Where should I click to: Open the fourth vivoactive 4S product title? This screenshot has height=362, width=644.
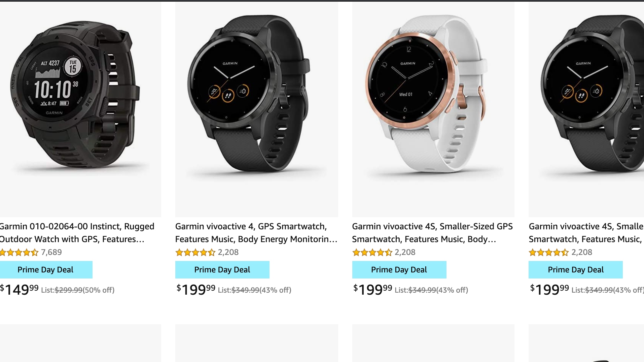coord(586,233)
